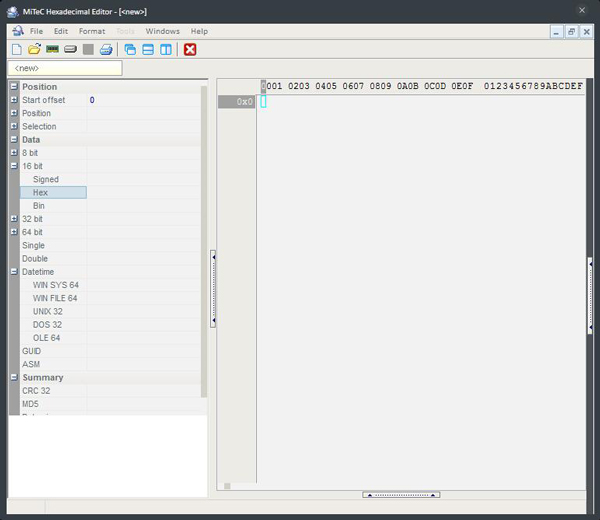Open the Format menu
The image size is (600, 520).
[92, 31]
